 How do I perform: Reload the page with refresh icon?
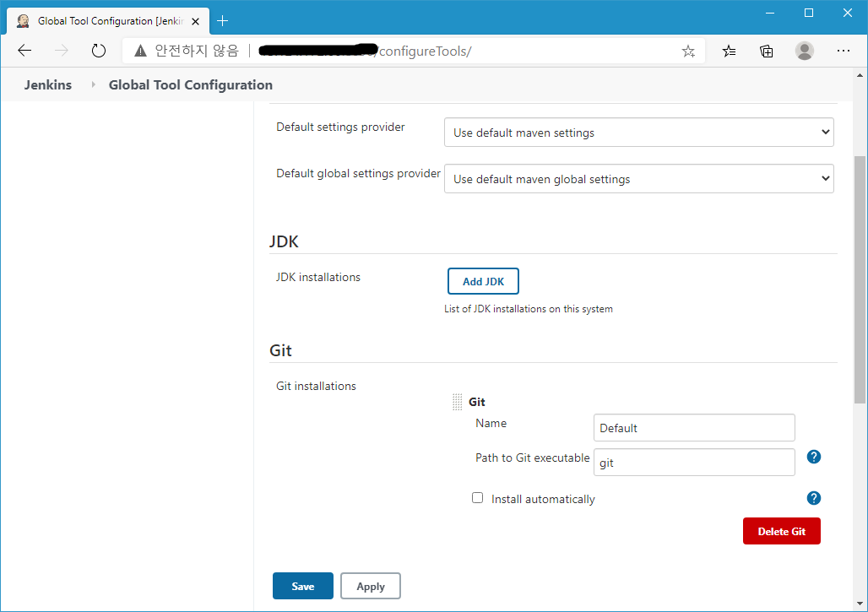[x=99, y=51]
